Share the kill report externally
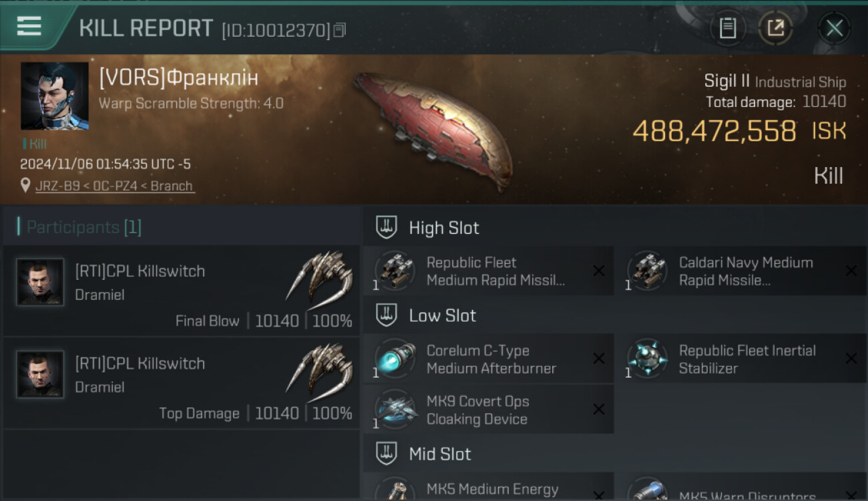This screenshot has width=868, height=501. [x=775, y=28]
